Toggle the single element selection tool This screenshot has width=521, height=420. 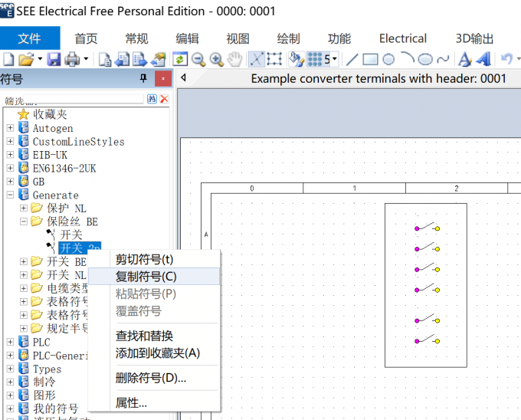(257, 60)
